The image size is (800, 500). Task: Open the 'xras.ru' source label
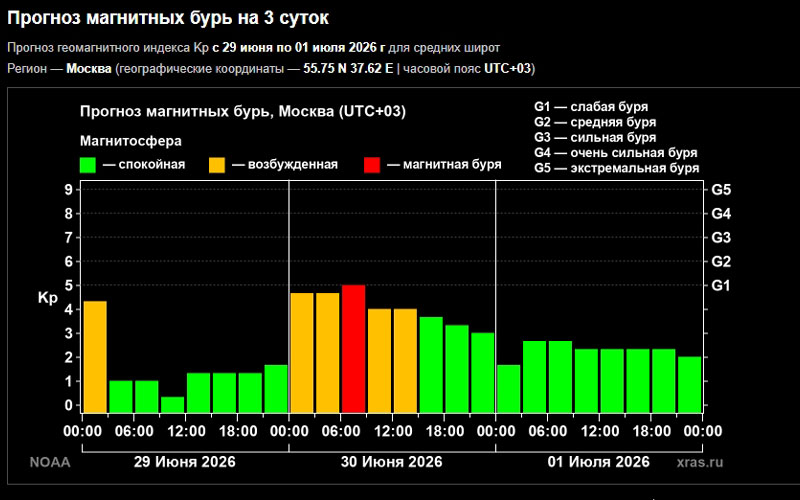[x=700, y=463]
